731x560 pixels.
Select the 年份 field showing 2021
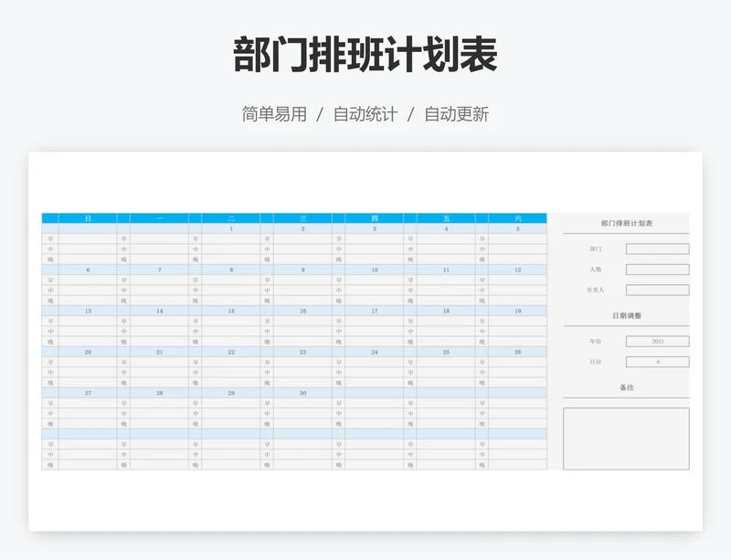pyautogui.click(x=657, y=342)
